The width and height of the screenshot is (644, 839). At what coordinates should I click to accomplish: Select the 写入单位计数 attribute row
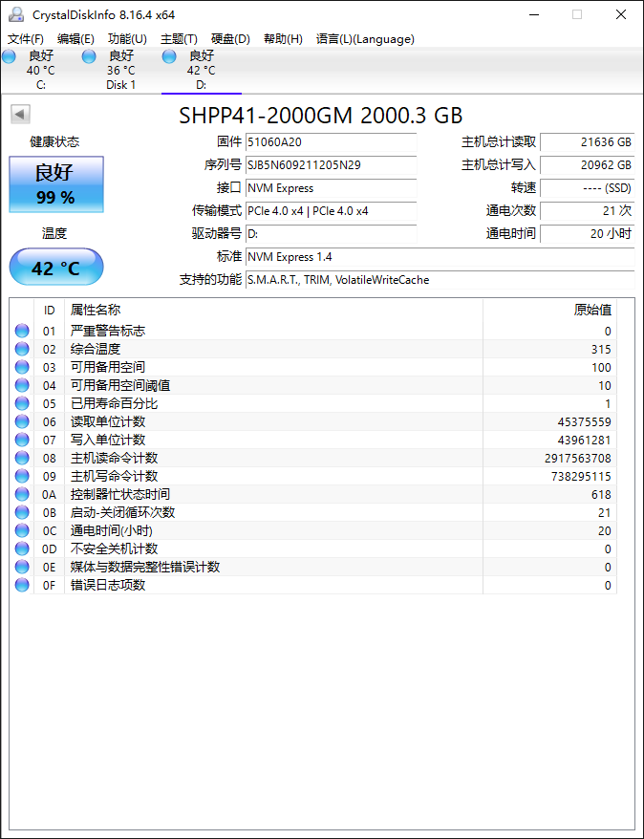[x=313, y=441]
